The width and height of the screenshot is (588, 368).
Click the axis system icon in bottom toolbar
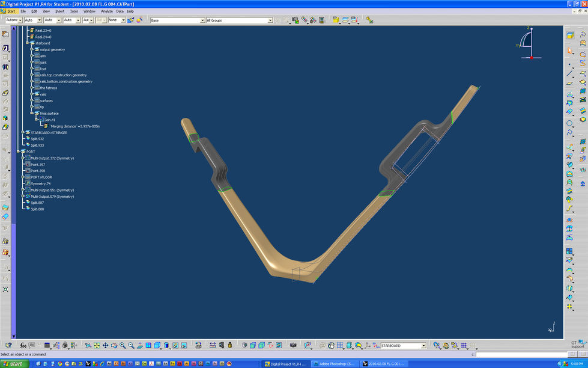368,345
